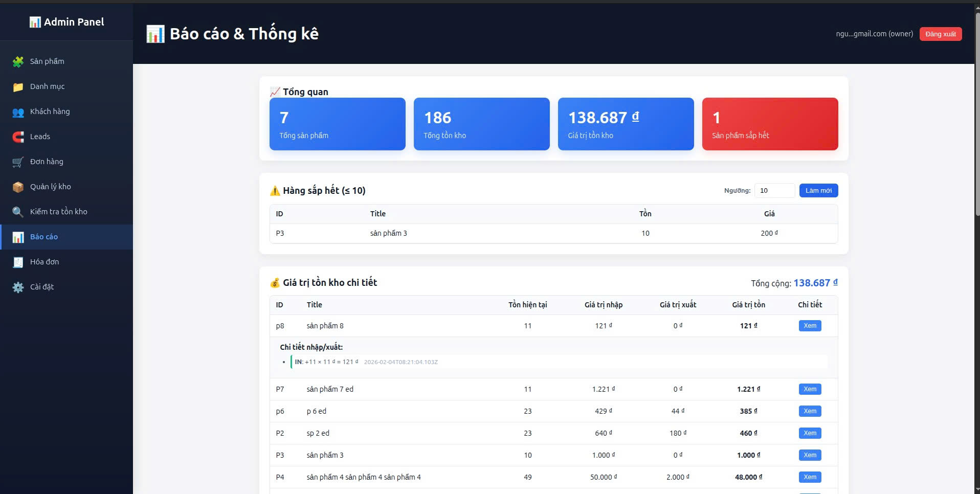Image resolution: width=980 pixels, height=494 pixels.
Task: Click Xem for product P4
Action: tap(810, 477)
